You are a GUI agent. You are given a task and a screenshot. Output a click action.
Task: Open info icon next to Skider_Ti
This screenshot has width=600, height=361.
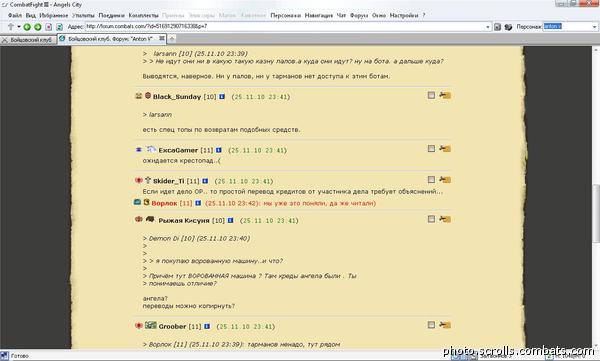[205, 181]
